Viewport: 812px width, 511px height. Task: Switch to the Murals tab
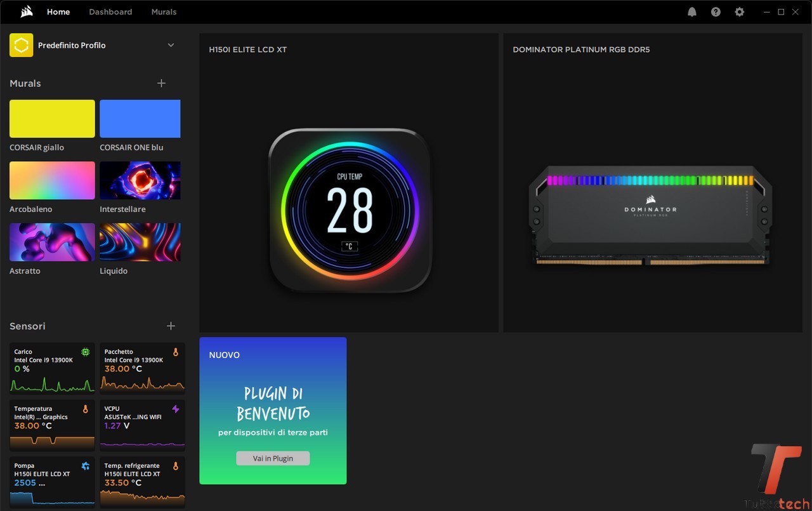(x=164, y=12)
